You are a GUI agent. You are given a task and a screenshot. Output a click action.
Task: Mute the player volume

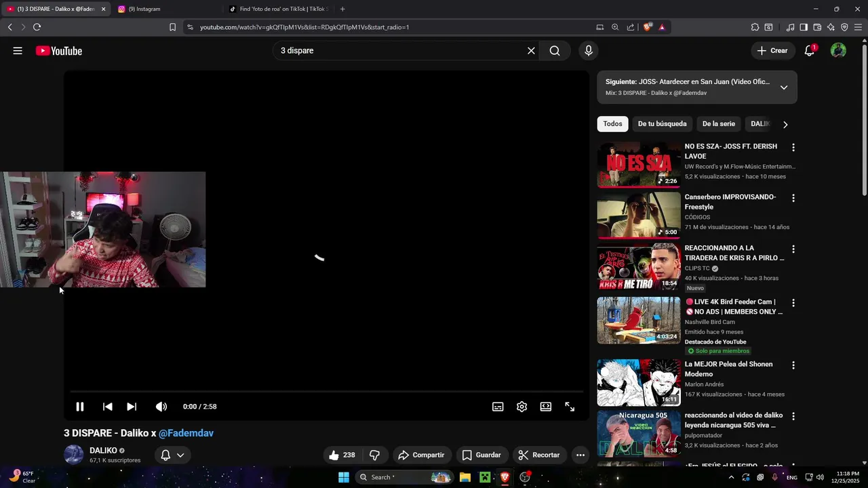tap(161, 407)
